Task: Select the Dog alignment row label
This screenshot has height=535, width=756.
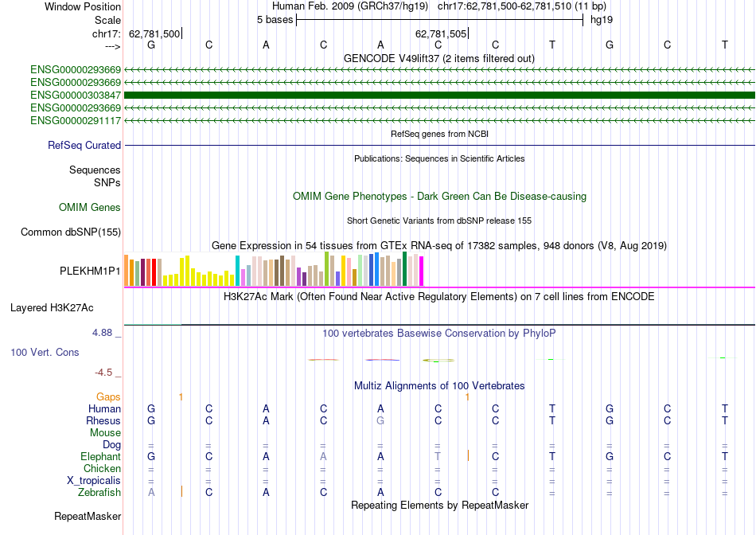Action: tap(111, 444)
